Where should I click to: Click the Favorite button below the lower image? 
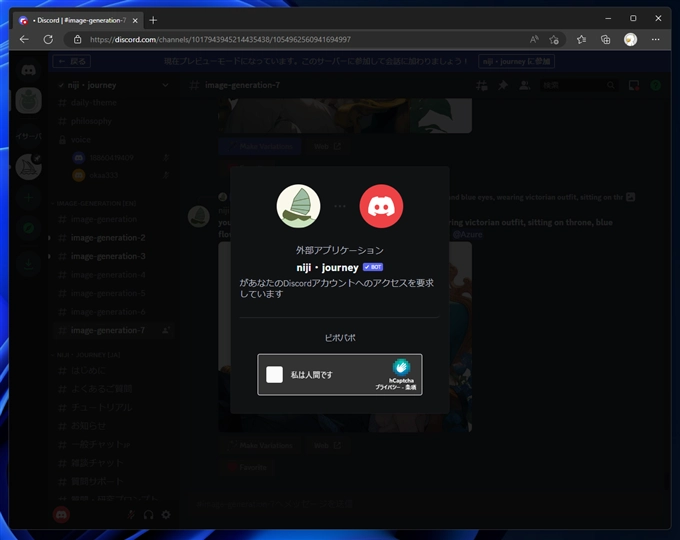(248, 468)
